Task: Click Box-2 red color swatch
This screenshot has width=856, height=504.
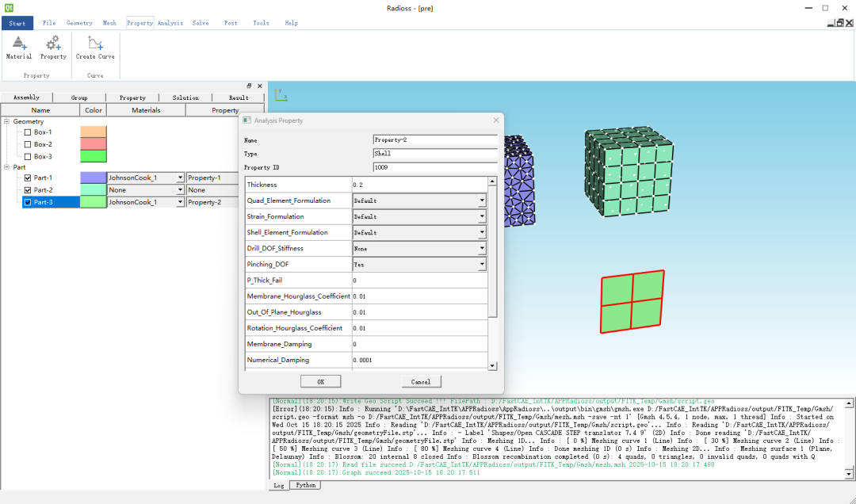Action: point(94,144)
